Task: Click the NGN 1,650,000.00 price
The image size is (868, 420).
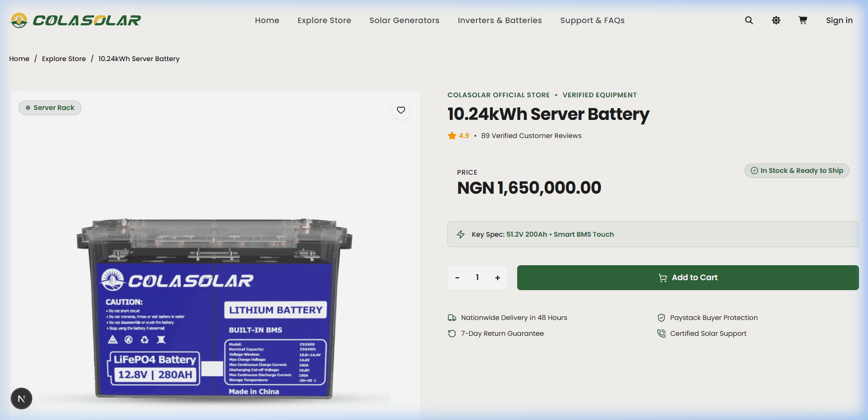Action: pyautogui.click(x=529, y=188)
